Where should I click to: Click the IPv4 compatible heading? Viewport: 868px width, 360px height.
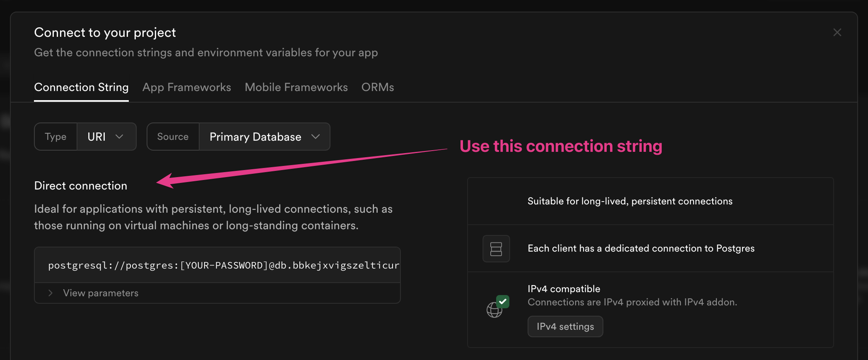[x=564, y=289]
